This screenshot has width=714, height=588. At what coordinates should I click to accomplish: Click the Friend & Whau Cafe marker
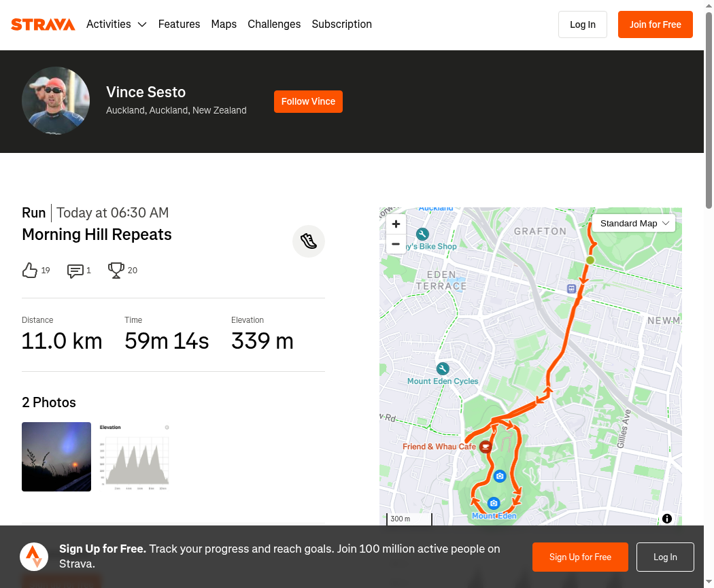coord(486,447)
